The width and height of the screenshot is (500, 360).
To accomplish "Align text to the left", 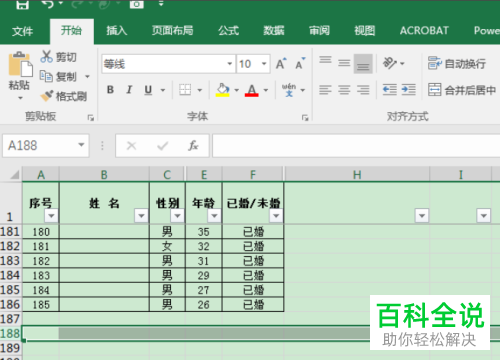I will 325,90.
